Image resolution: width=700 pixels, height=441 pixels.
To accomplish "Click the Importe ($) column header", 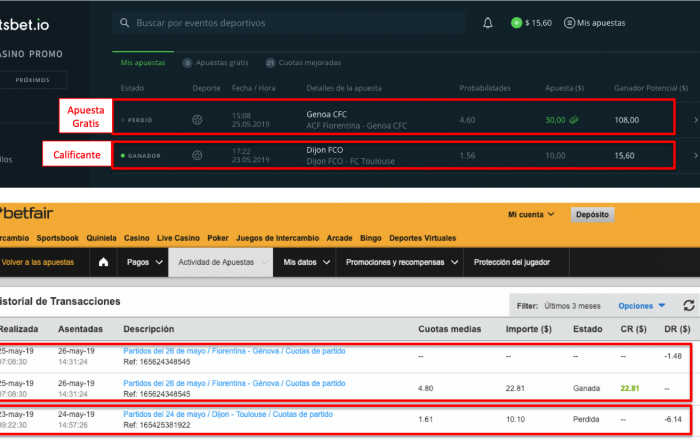I will pos(529,329).
